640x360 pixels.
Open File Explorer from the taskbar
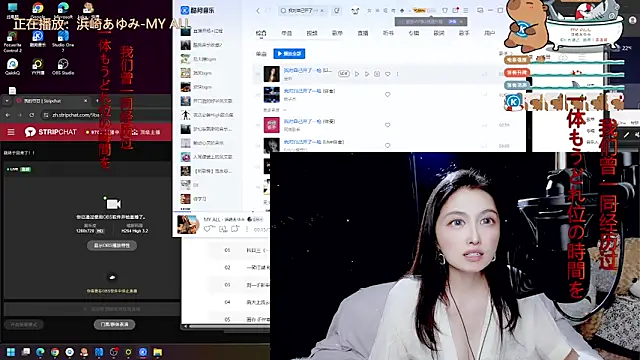pyautogui.click(x=158, y=352)
